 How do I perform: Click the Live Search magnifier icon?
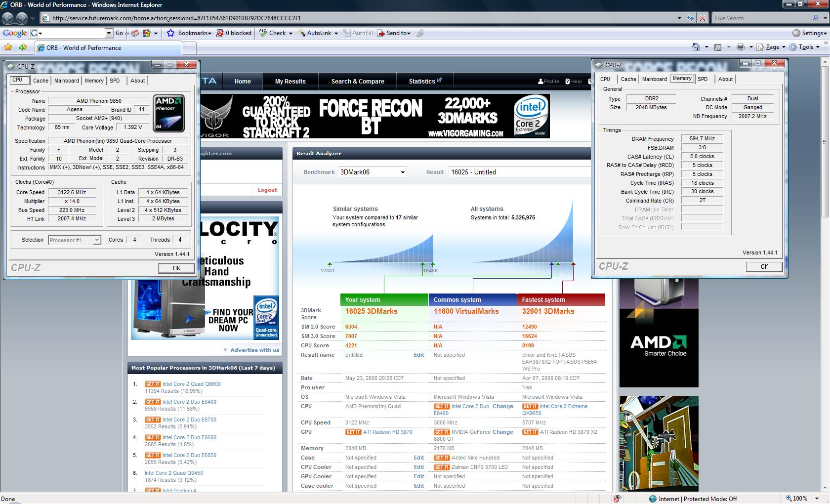[815, 18]
